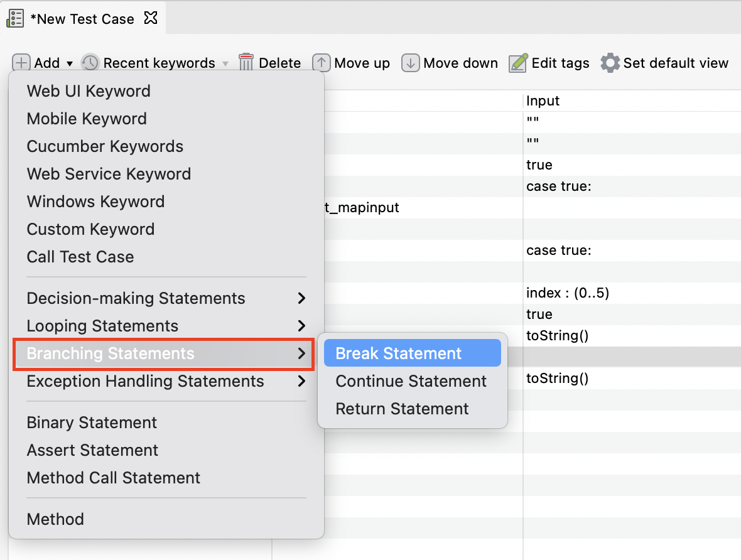
Task: Click the Add plus icon
Action: pos(21,63)
